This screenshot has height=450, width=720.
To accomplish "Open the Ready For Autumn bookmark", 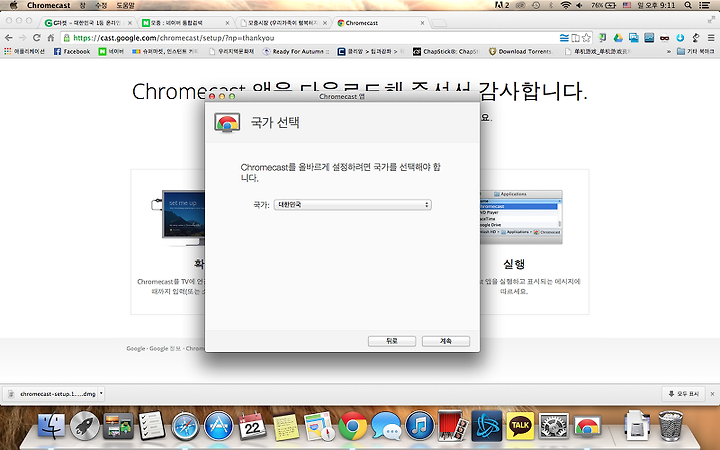I will click(x=296, y=51).
